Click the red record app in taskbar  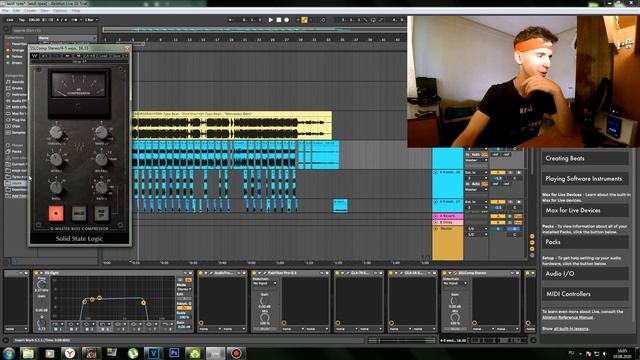point(236,353)
